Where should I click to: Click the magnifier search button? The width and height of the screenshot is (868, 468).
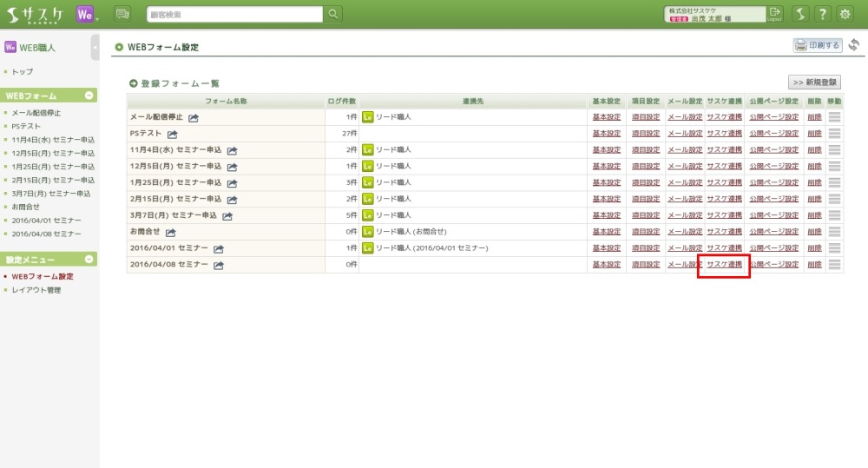point(333,14)
